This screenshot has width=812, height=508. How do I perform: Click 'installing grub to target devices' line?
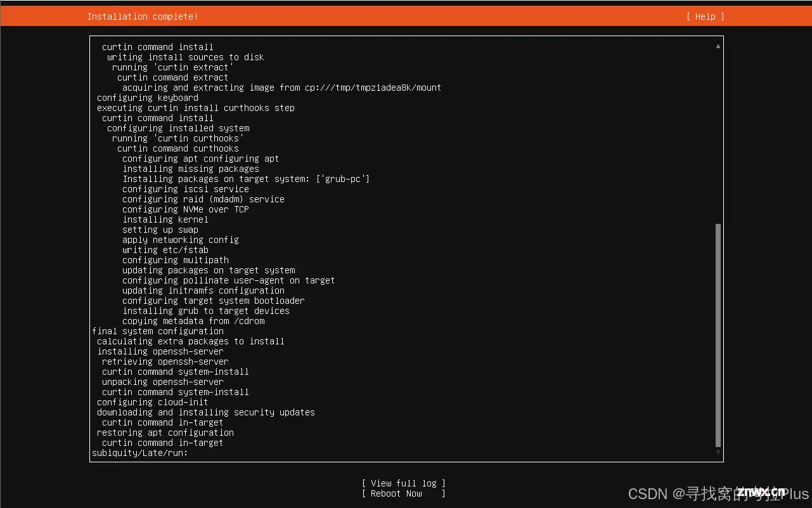pos(206,311)
